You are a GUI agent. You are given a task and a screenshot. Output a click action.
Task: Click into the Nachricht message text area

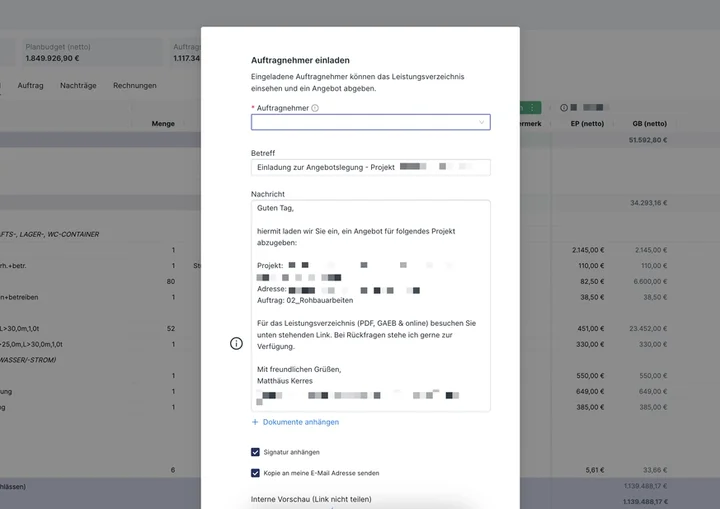371,305
